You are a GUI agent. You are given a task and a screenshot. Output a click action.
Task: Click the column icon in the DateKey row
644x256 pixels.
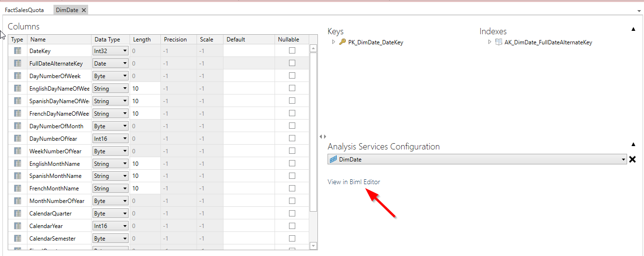pos(17,51)
